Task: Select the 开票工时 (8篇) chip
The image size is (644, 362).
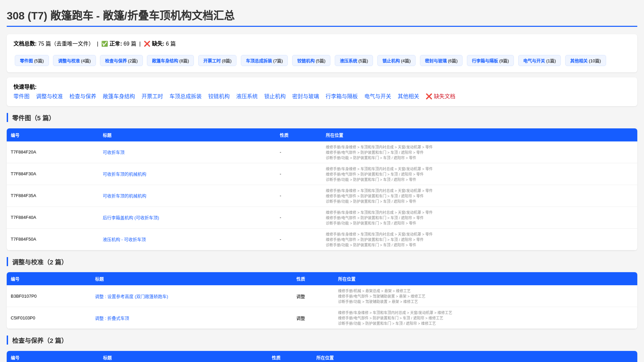Action: click(217, 61)
